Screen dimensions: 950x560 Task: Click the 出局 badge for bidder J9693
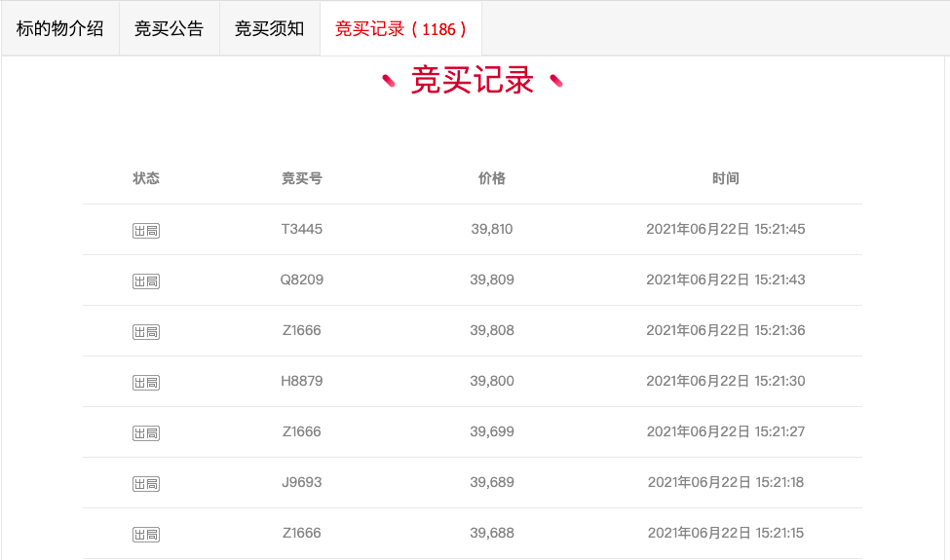point(146,484)
